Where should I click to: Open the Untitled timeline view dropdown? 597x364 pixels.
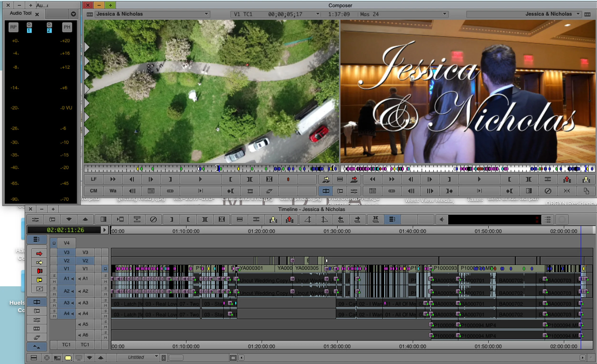[156, 357]
